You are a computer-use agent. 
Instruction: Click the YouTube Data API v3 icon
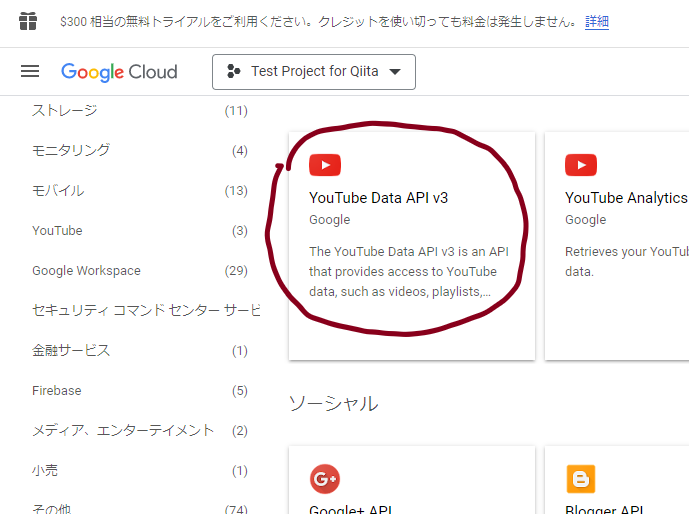(x=325, y=165)
